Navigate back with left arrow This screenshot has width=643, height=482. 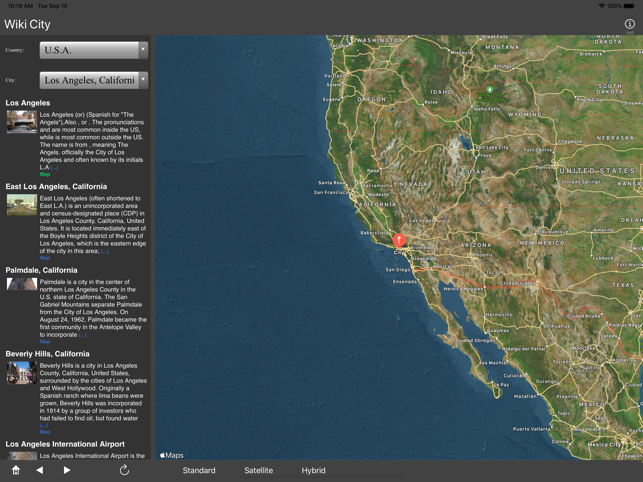[x=40, y=470]
